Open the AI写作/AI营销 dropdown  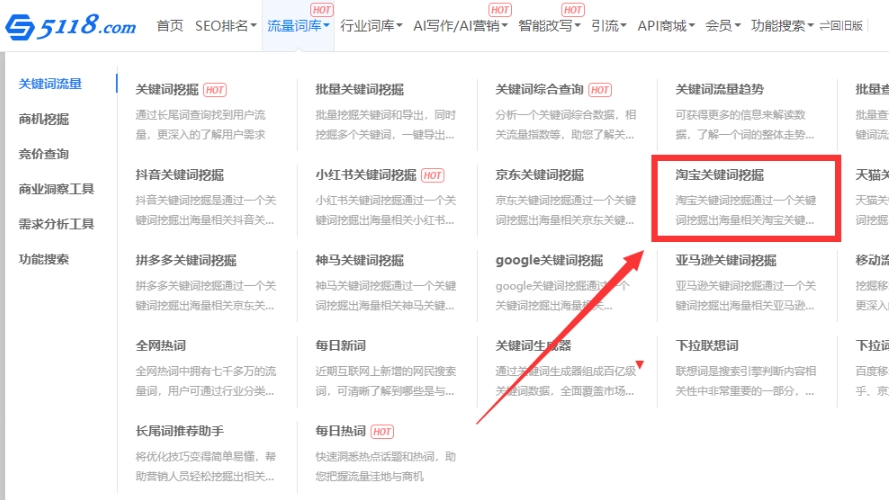click(x=461, y=26)
